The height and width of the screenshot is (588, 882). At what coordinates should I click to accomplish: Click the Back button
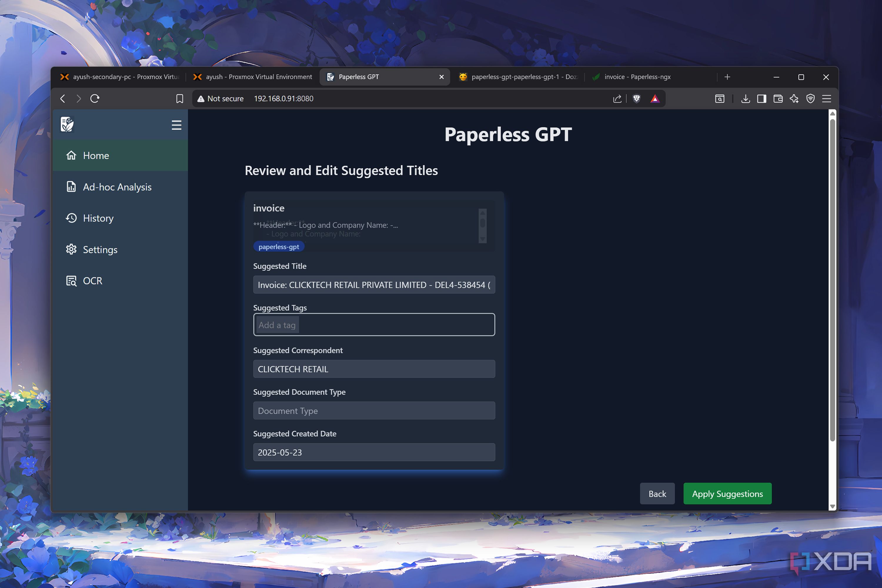tap(657, 494)
